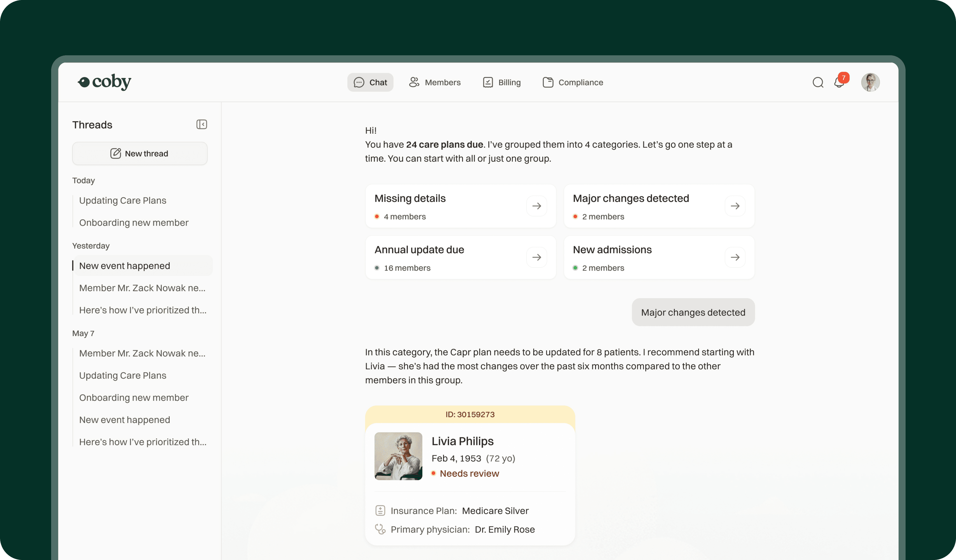
Task: Click the Compliance clipboard icon
Action: pos(547,82)
